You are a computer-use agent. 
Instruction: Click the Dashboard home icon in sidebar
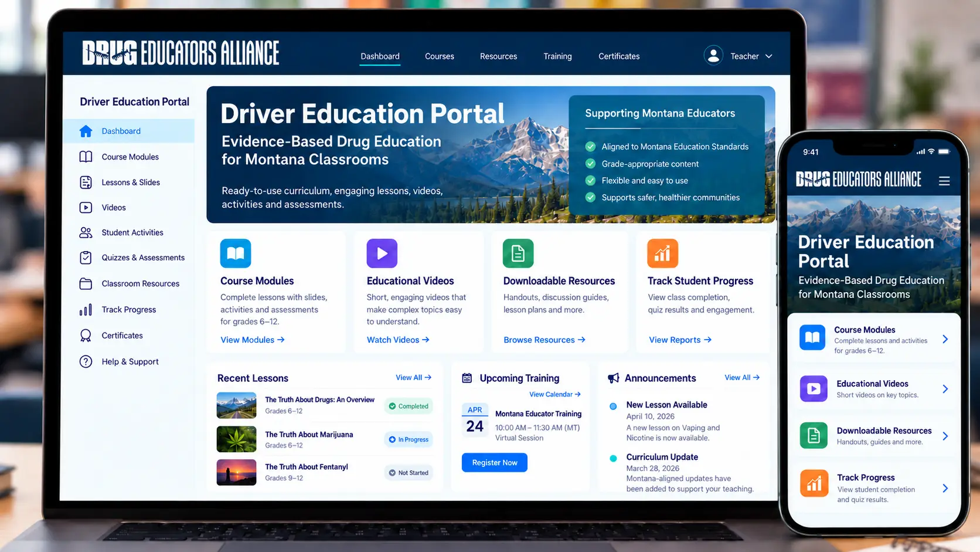[x=86, y=131]
